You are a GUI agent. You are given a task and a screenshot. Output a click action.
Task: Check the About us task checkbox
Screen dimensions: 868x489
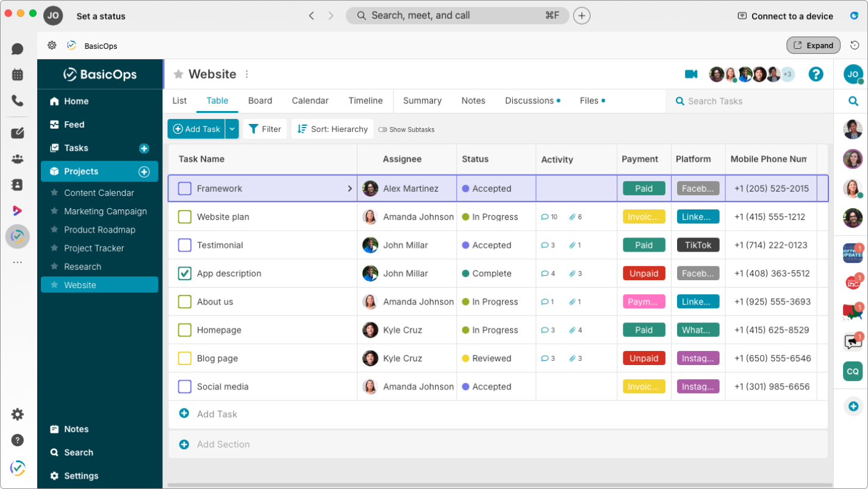185,302
